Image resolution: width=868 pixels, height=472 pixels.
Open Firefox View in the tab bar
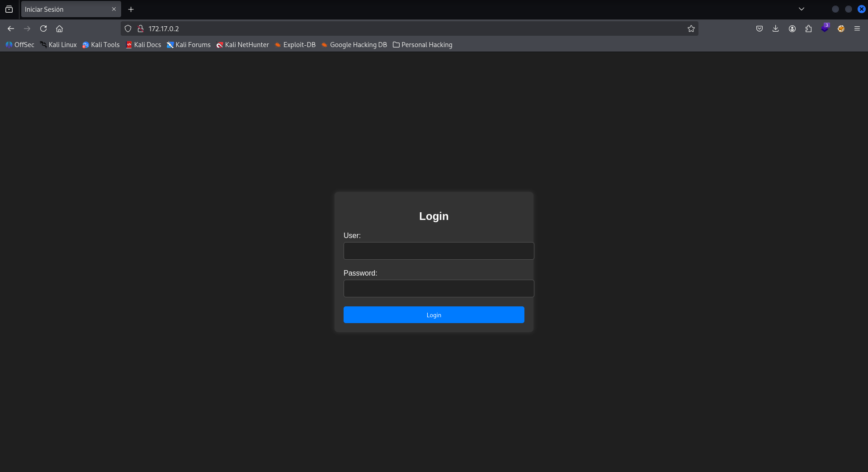click(9, 9)
